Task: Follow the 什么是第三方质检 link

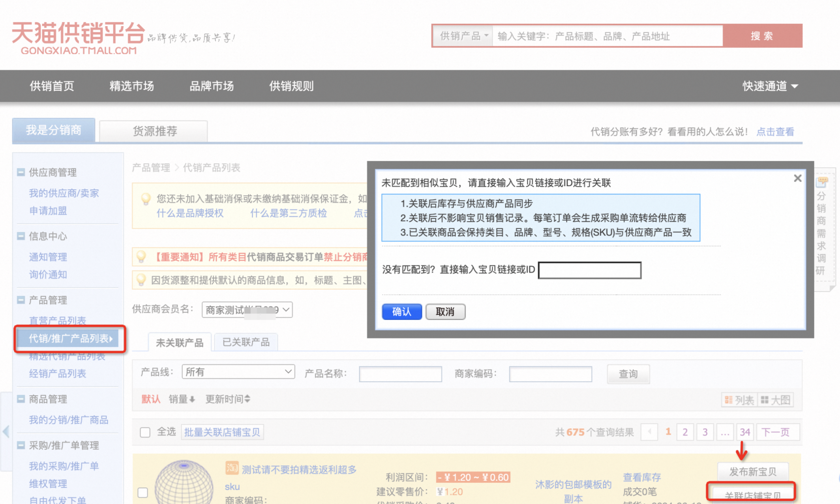Action: pos(289,213)
